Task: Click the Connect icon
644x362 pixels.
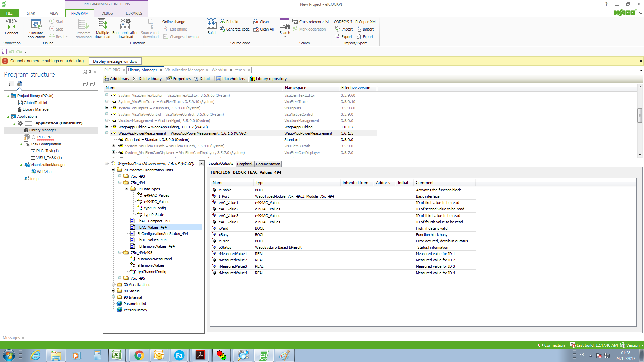Action: 11,24
